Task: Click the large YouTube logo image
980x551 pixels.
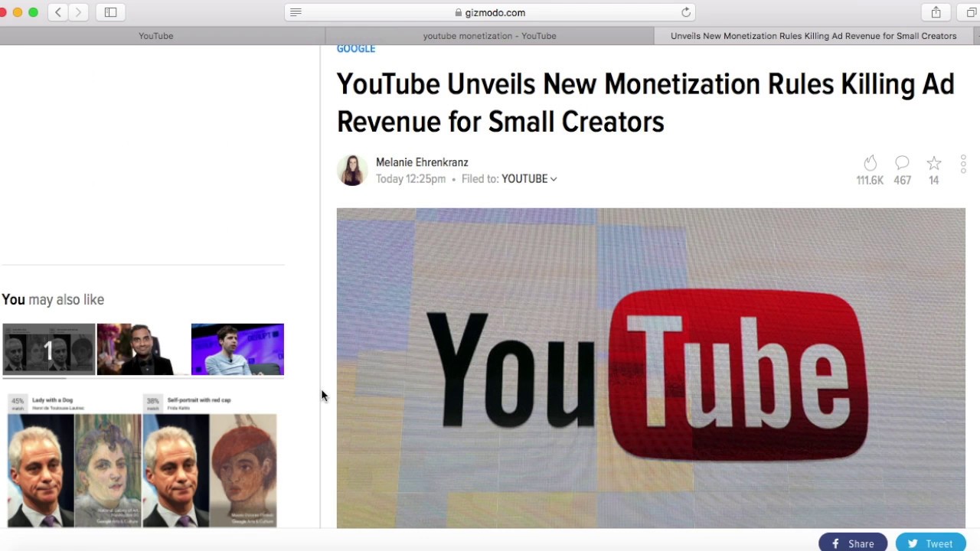Action: point(651,368)
